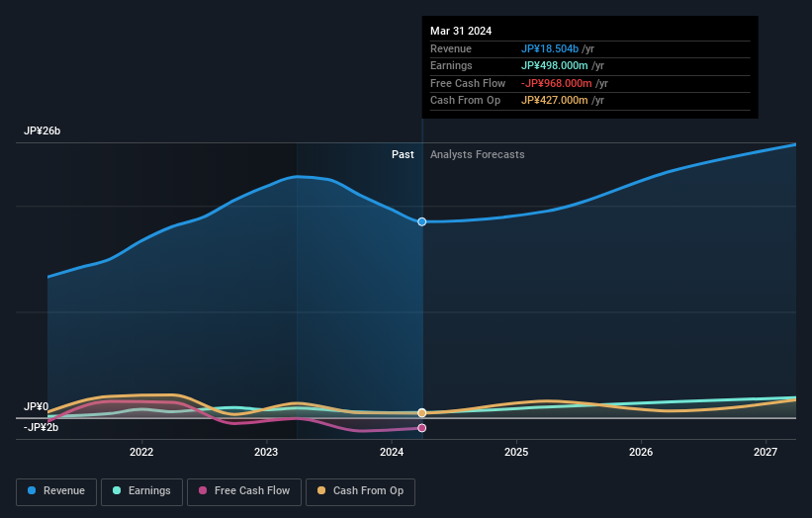Toggle the Revenue legend series
This screenshot has width=812, height=518.
(56, 491)
